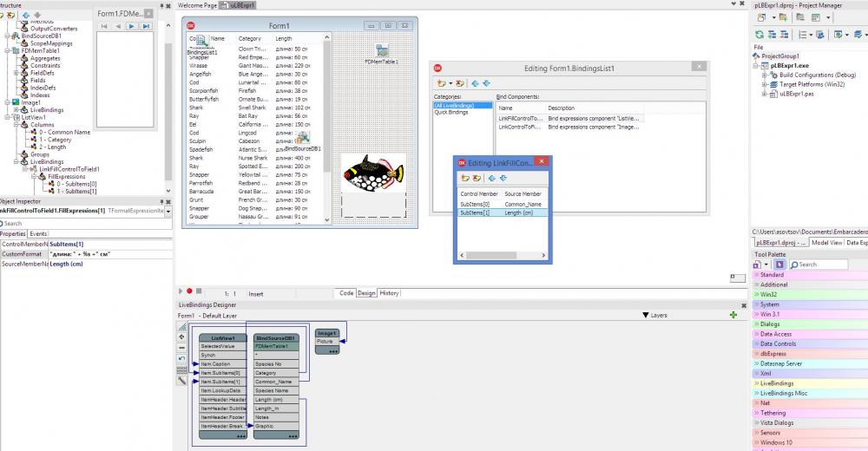The image size is (868, 451).
Task: Click the Tool Palette search field
Action: [819, 265]
